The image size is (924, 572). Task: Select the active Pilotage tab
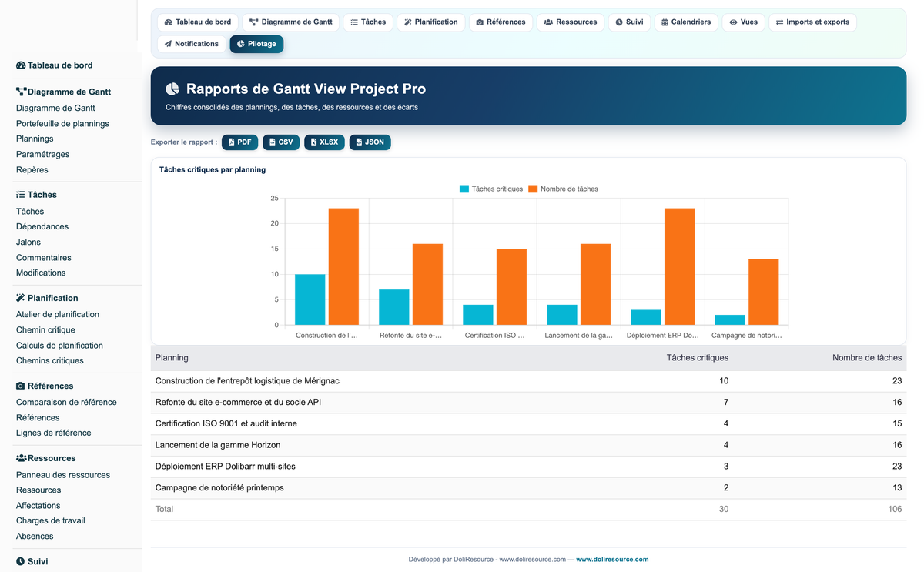click(x=256, y=44)
